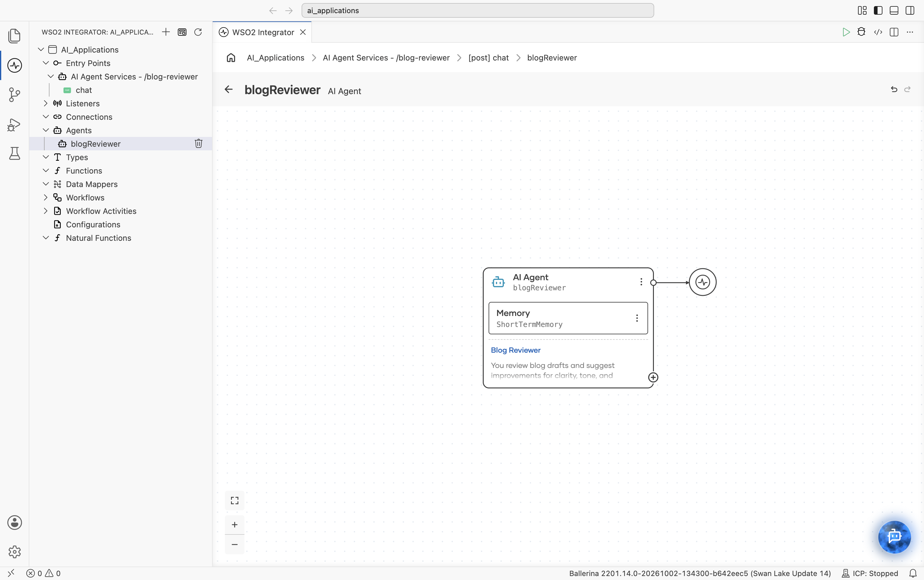This screenshot has height=580, width=924.
Task: Open the Source Control view
Action: (x=15, y=95)
